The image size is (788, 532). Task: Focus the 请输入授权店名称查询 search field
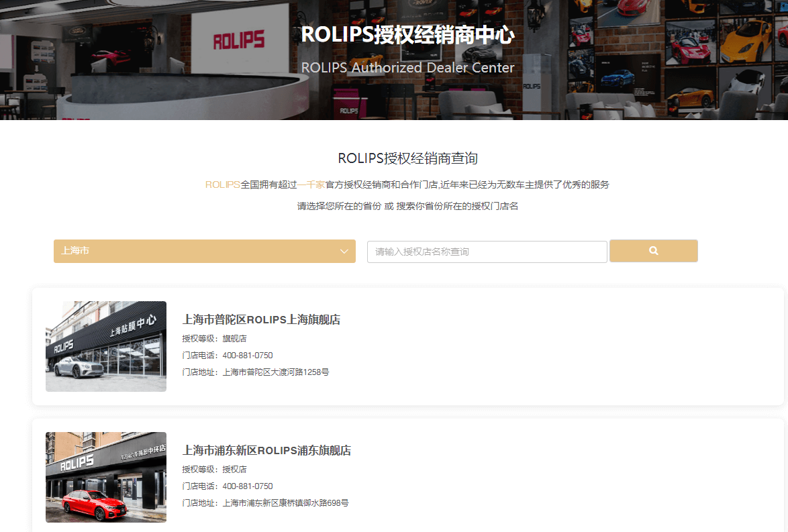(x=487, y=252)
